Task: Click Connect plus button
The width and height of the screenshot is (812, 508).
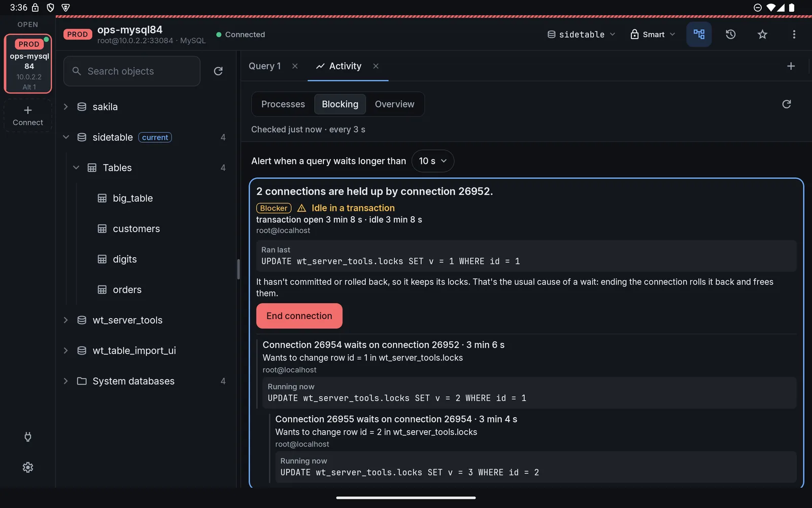Action: (x=28, y=116)
